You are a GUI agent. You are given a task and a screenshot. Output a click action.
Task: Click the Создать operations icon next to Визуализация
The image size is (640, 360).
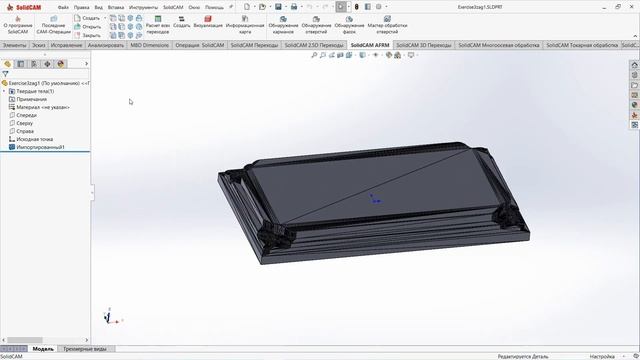(x=182, y=22)
